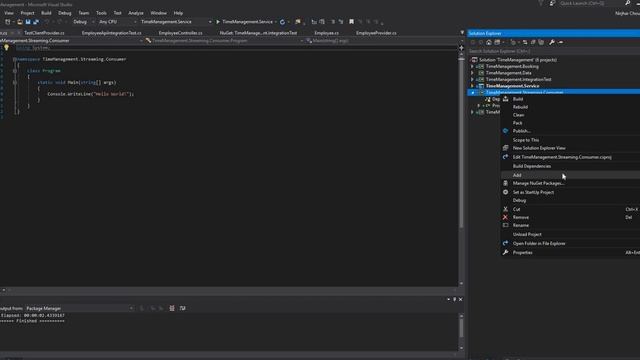The height and width of the screenshot is (360, 640).
Task: Start debugging with green play arrow
Action: tap(218, 22)
